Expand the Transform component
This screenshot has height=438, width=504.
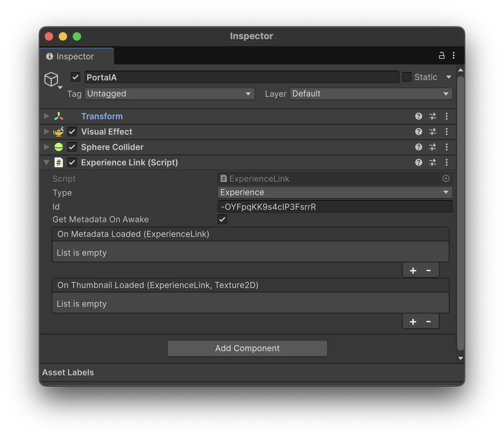tap(46, 116)
